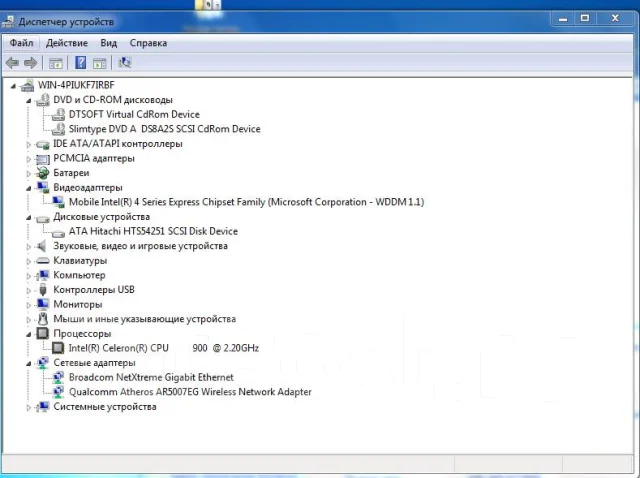The image size is (640, 478).
Task: Select 'Slimtype DVD A DS8A2S SCSI CdRom Device'
Action: [164, 129]
